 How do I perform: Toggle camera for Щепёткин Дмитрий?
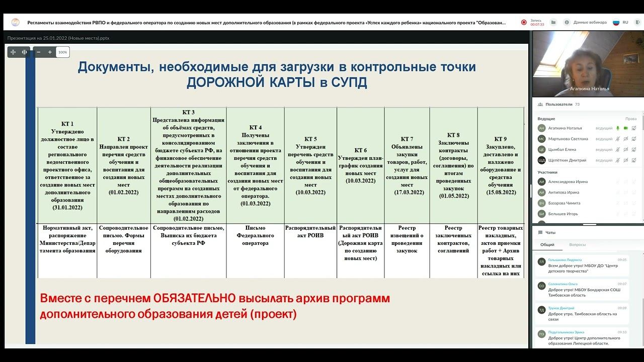point(626,160)
